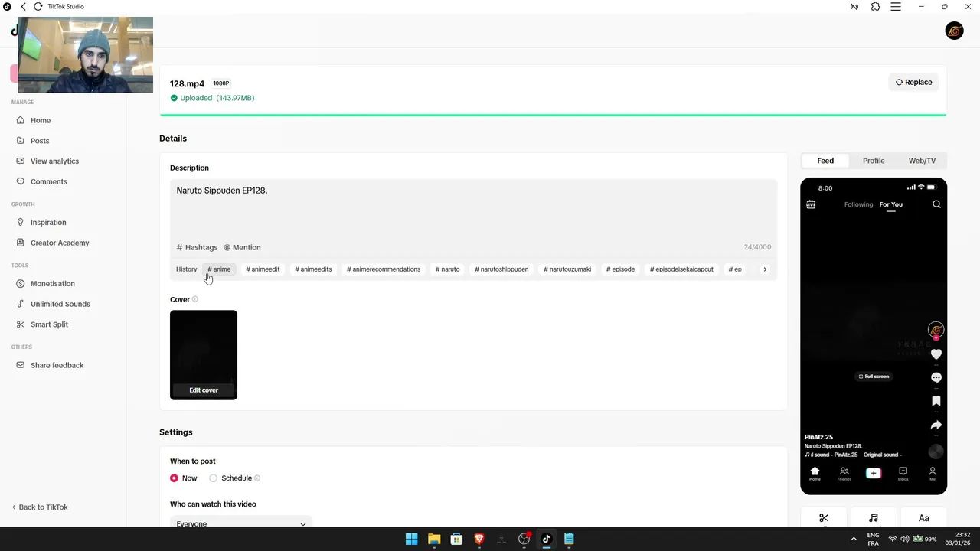980x551 pixels.
Task: Add the #animeedit hashtag
Action: (263, 269)
